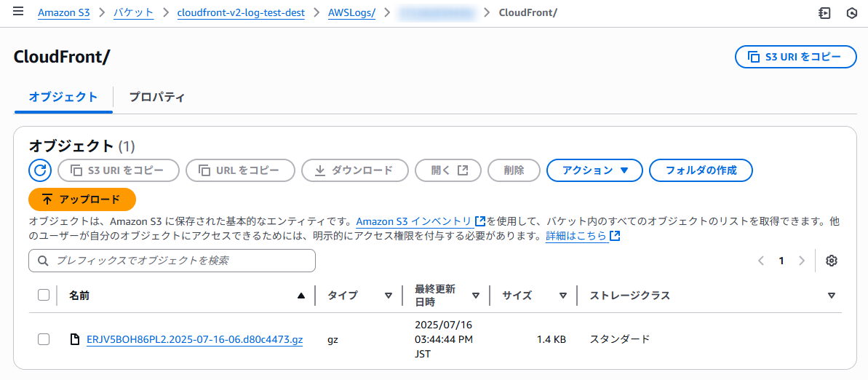This screenshot has width=868, height=380.
Task: Open cloudfront-v2-log-test-dest breadcrumb
Action: 241,13
